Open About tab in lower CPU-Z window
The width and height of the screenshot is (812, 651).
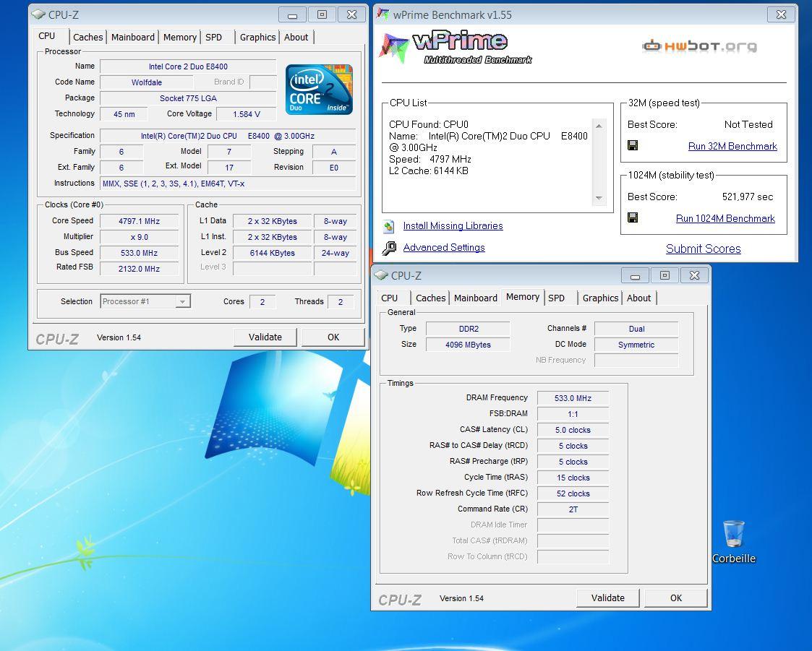(639, 298)
